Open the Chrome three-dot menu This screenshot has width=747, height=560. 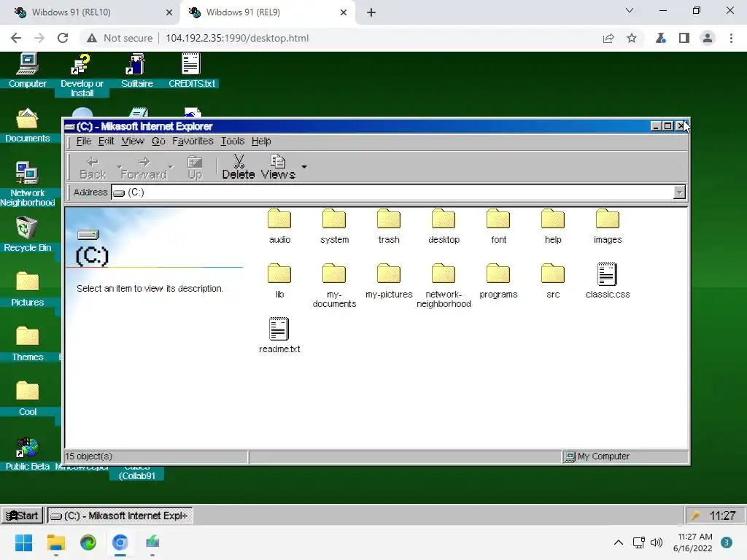[731, 38]
